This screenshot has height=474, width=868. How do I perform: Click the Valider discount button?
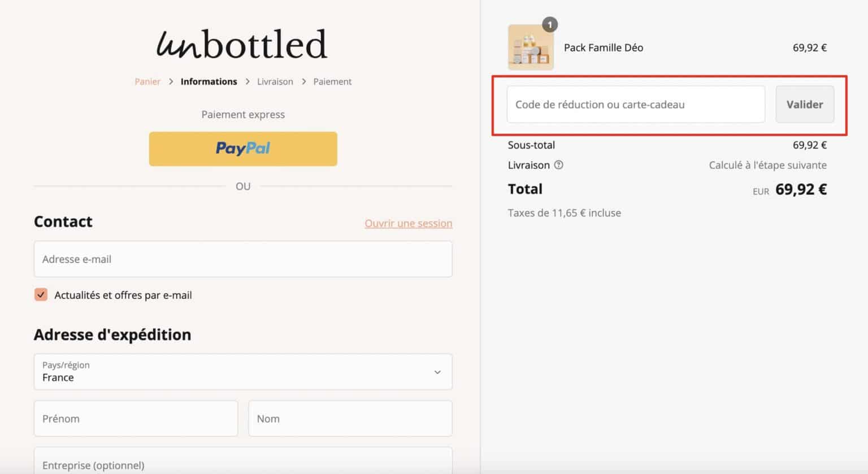tap(805, 105)
